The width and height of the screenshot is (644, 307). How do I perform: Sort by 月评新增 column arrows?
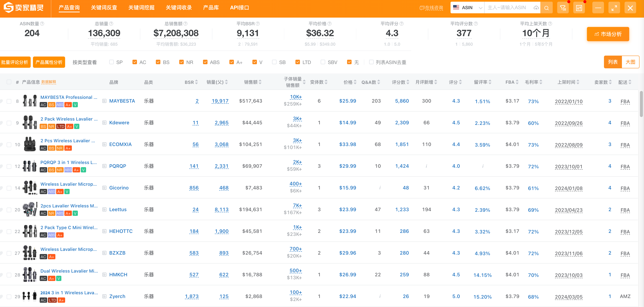click(436, 82)
